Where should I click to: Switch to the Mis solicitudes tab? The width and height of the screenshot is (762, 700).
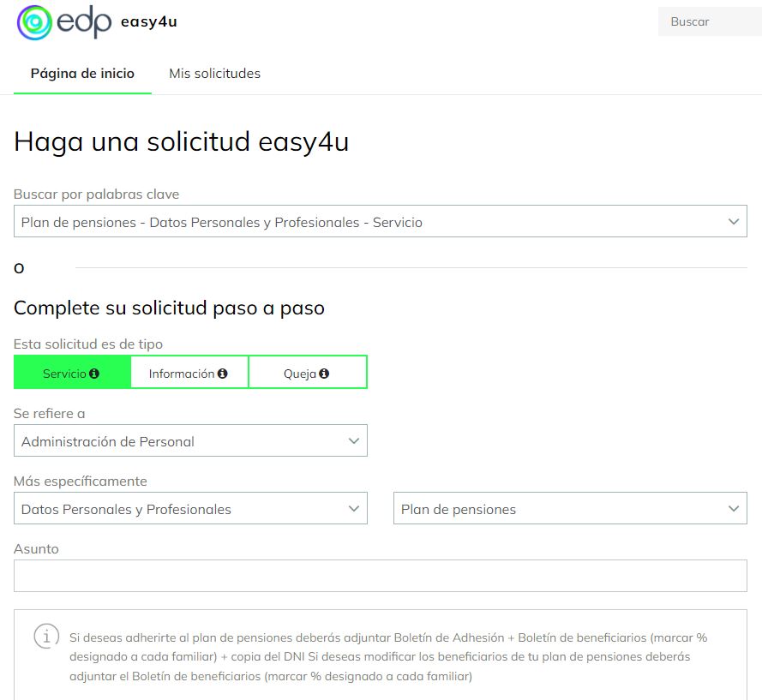click(214, 74)
